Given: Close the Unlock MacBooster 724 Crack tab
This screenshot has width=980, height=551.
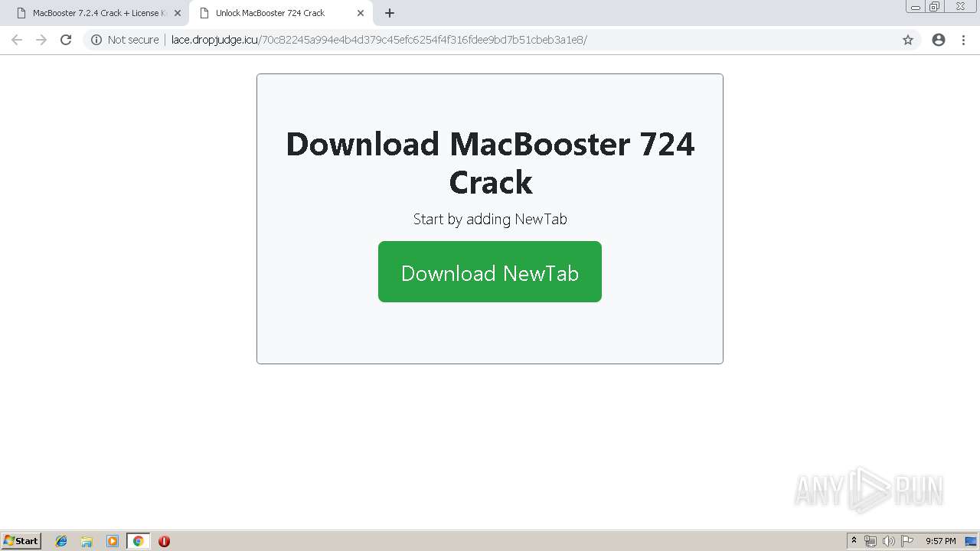Looking at the screenshot, I should [361, 13].
